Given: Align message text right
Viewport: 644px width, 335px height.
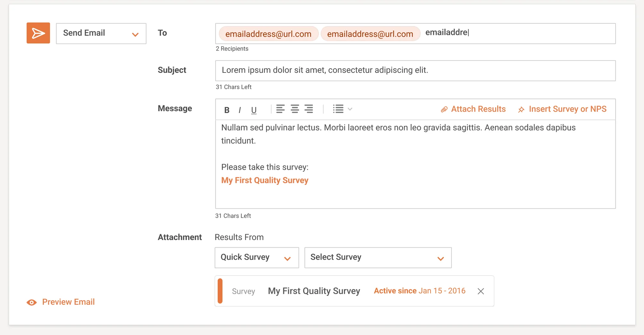Looking at the screenshot, I should click(309, 109).
